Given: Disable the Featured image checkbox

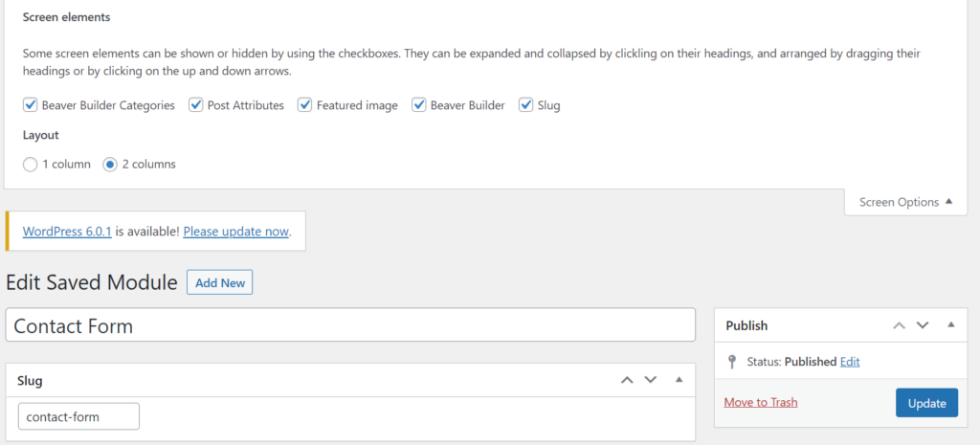Looking at the screenshot, I should click(x=305, y=105).
